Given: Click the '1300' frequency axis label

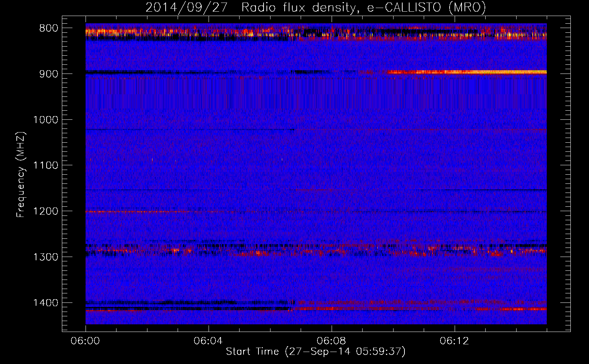Looking at the screenshot, I should coord(46,257).
